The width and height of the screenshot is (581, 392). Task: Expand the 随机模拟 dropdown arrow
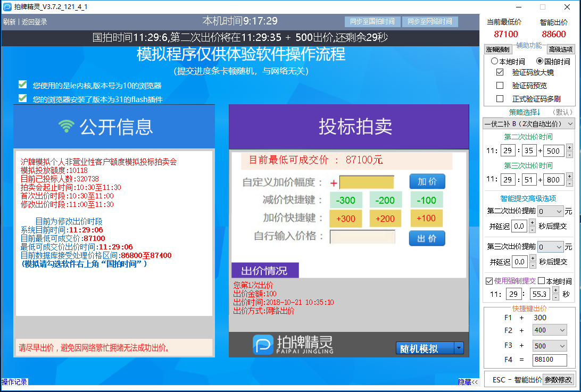[459, 348]
